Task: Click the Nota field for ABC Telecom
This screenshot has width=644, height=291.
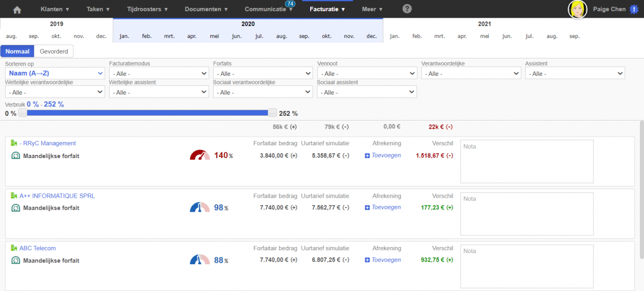Action: click(526, 266)
